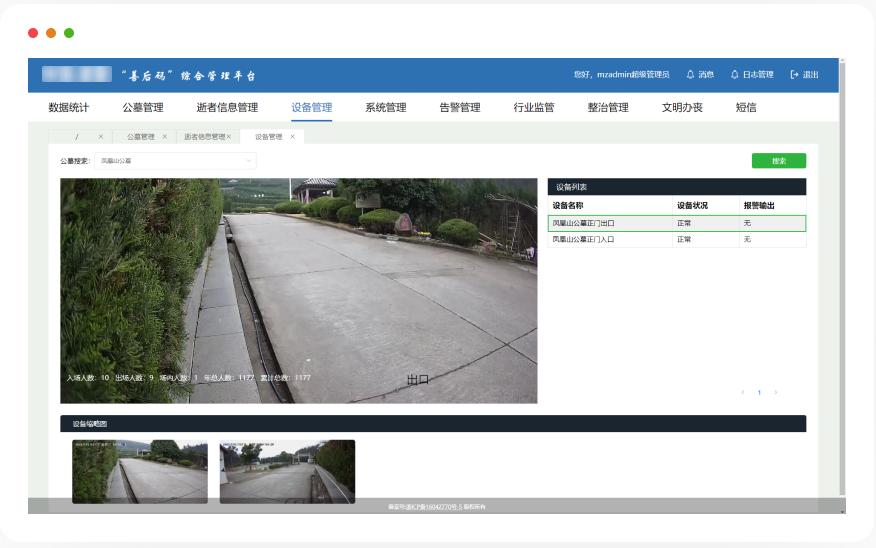Open the 系统管理 menu
Viewport: 876px width, 548px height.
click(385, 108)
